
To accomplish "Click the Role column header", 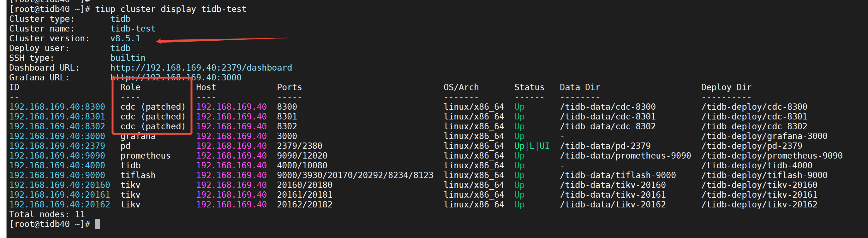I will tap(130, 87).
